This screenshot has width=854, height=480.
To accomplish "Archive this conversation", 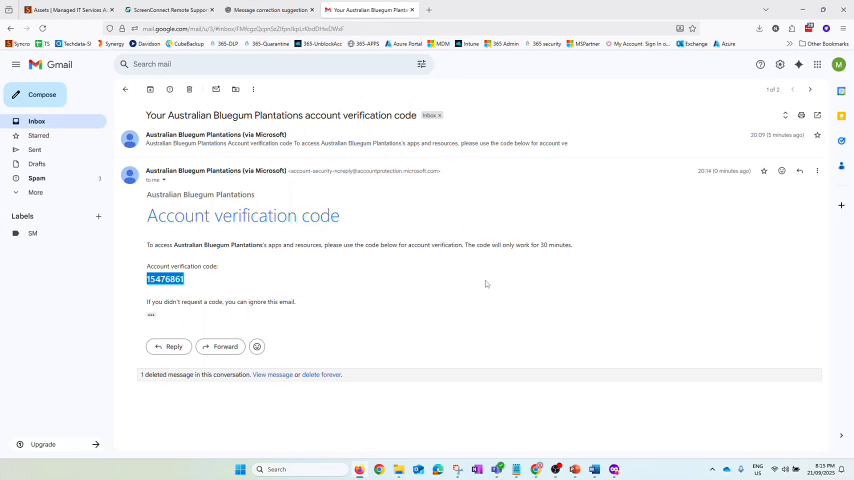I will coord(150,89).
